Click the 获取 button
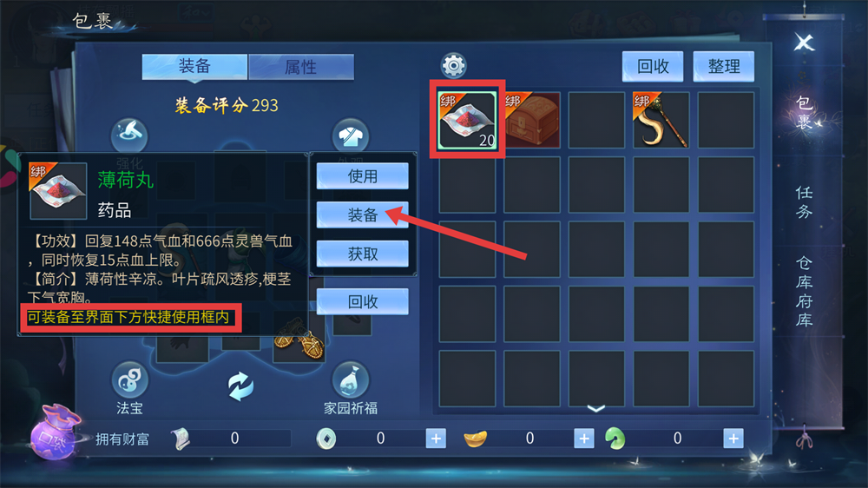The width and height of the screenshot is (868, 488). point(363,254)
